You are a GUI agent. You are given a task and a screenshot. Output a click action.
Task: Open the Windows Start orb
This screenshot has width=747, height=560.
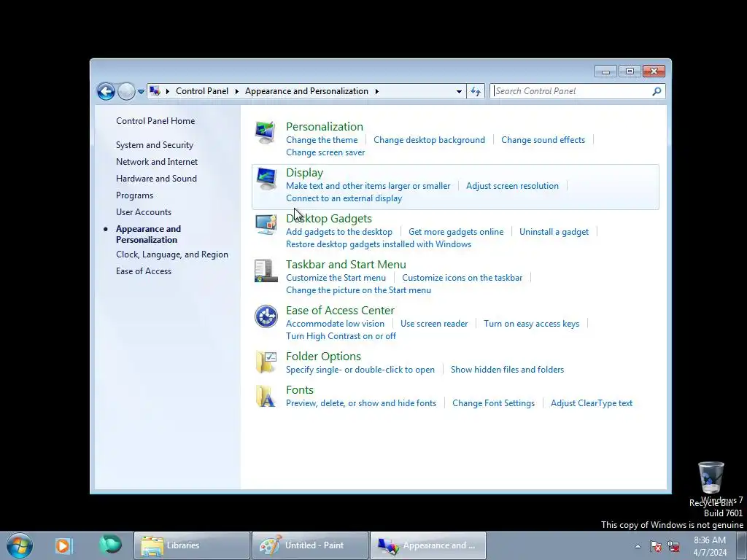pyautogui.click(x=20, y=545)
